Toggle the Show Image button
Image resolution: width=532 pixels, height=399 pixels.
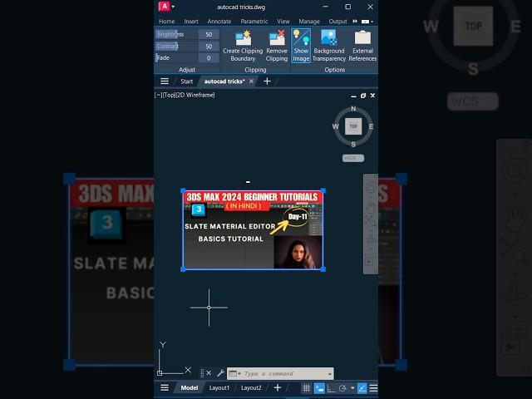[x=301, y=46]
